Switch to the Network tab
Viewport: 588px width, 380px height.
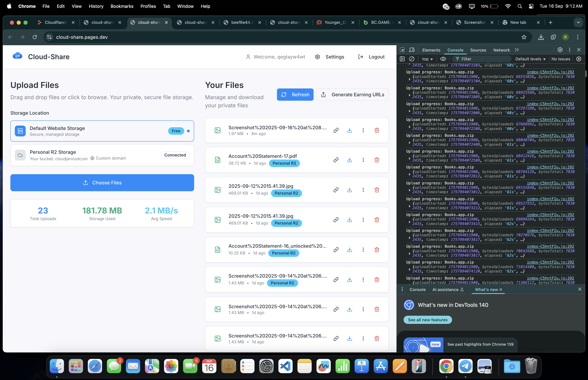click(501, 50)
